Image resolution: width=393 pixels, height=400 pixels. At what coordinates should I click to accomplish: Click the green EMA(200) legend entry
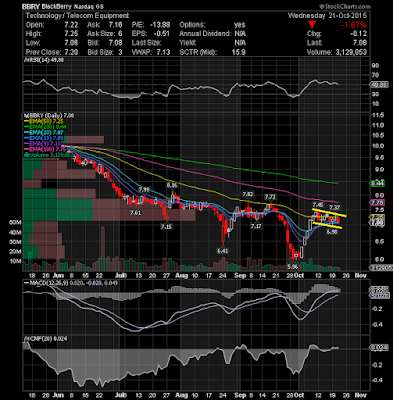[44, 127]
